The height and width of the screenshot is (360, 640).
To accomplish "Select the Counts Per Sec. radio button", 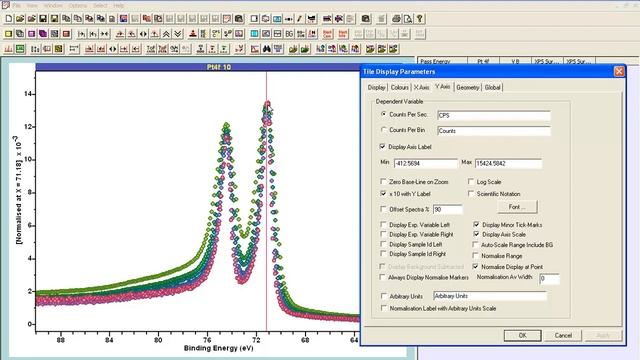I will (383, 114).
